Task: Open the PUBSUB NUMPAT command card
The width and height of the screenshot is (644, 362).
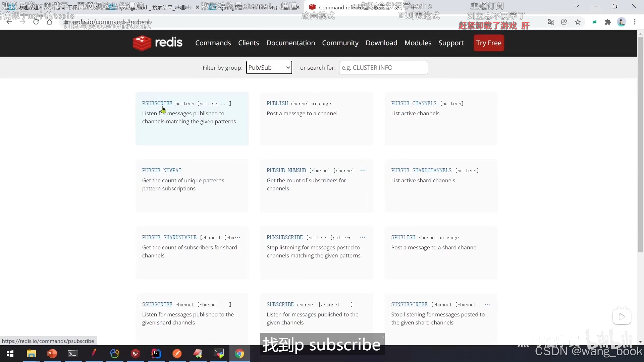Action: [192, 185]
